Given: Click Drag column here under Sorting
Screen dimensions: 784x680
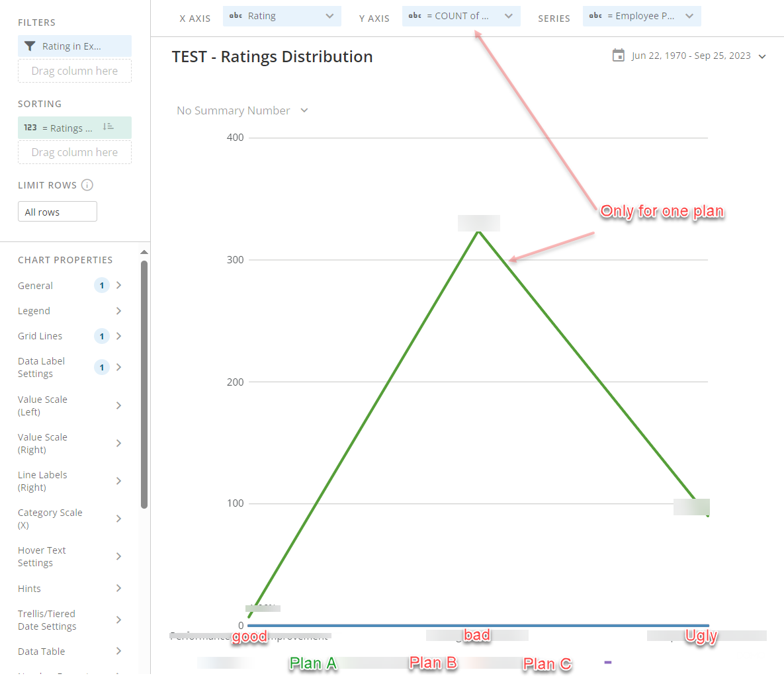Looking at the screenshot, I should coord(75,152).
